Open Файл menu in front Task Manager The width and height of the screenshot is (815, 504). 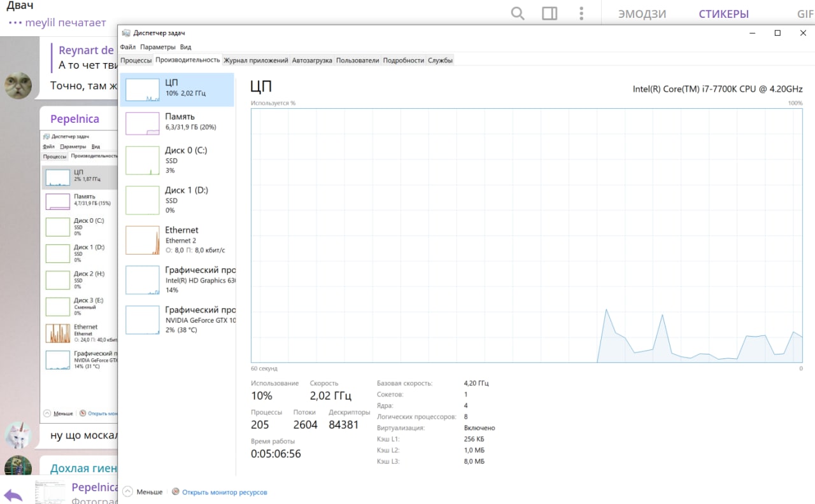pos(127,47)
